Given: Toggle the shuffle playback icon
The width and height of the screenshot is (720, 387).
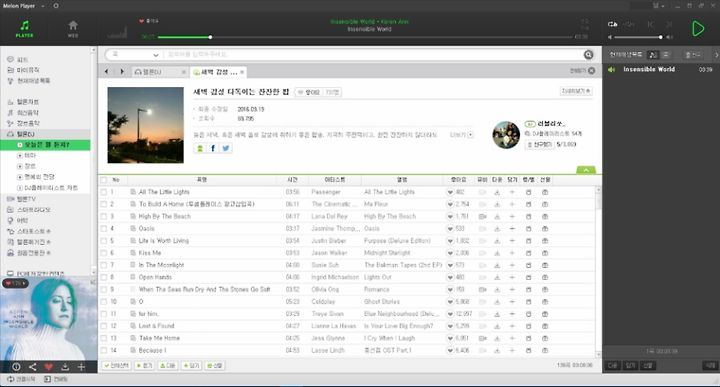Looking at the screenshot, I should 630,24.
